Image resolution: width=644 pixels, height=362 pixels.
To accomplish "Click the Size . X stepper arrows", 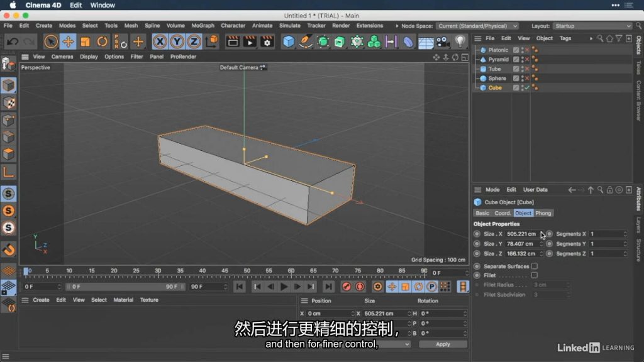I will coord(541,234).
